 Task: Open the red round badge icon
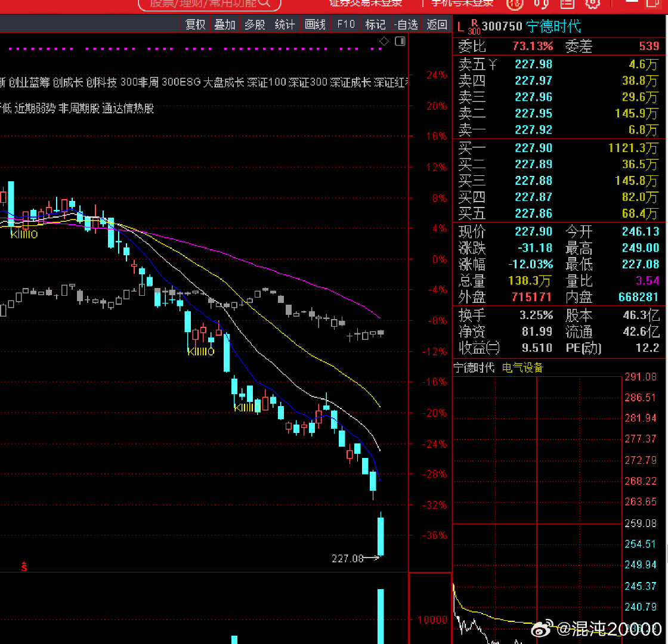[515, 4]
